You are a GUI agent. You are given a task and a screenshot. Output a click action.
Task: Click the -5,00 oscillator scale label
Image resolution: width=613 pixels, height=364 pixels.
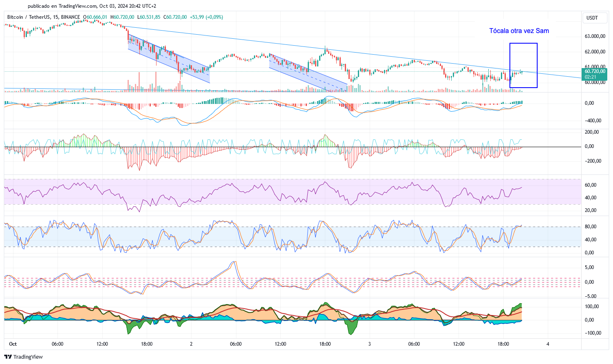point(590,296)
